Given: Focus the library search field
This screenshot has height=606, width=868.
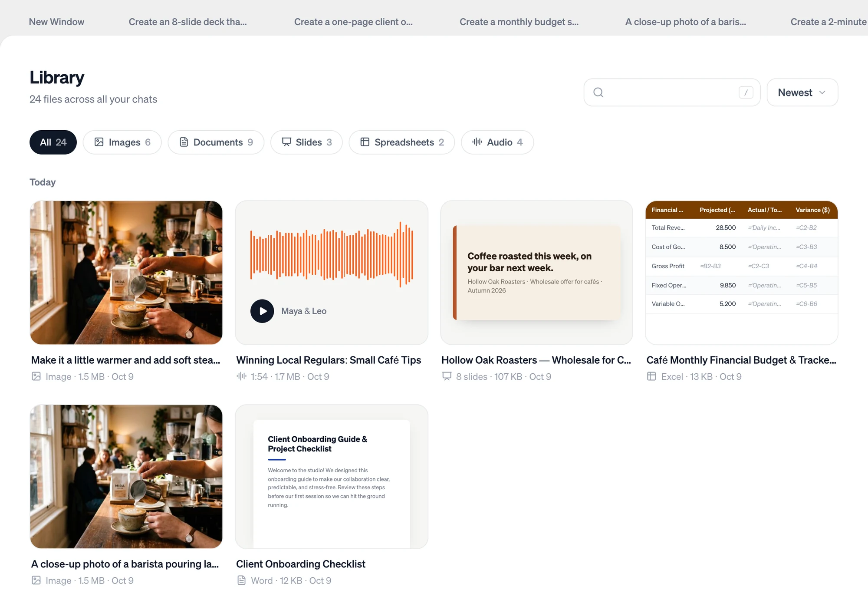Looking at the screenshot, I should (x=672, y=92).
